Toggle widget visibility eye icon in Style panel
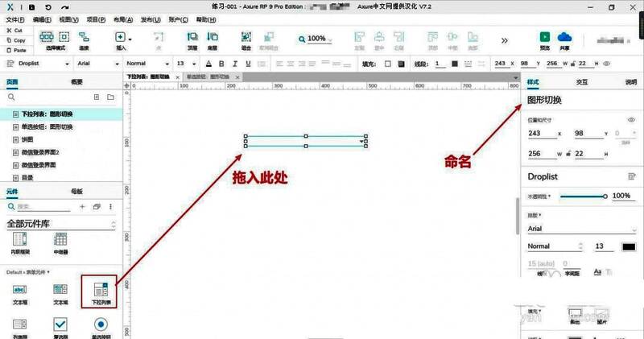This screenshot has width=644, height=339. 631,119
